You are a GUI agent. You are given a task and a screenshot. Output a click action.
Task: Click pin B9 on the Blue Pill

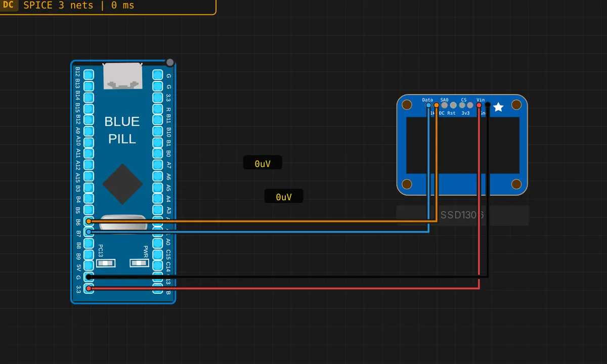[x=89, y=254]
